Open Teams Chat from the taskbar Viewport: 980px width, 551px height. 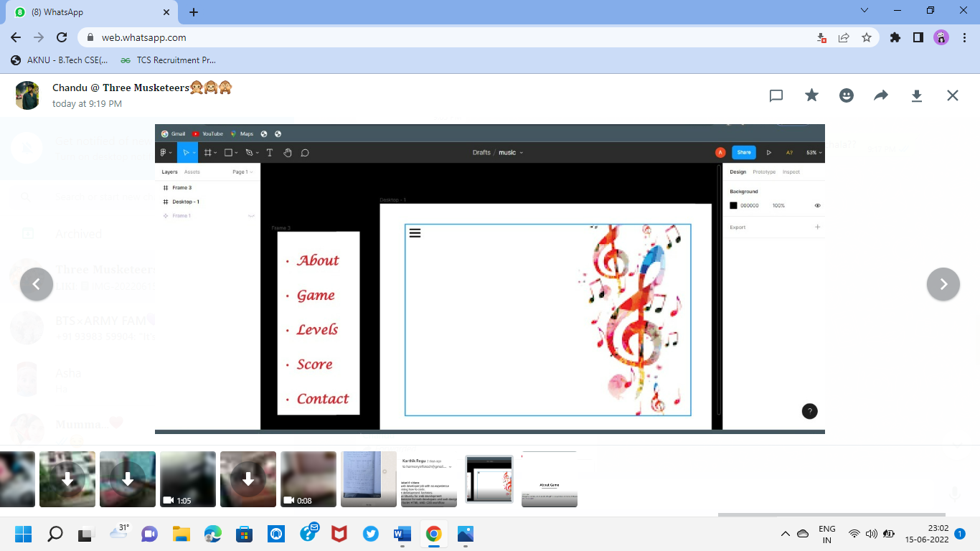[149, 534]
